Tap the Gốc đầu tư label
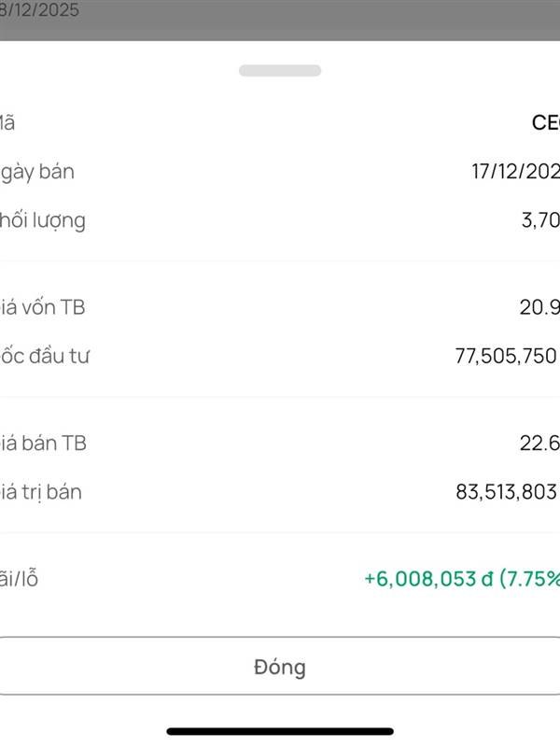560x747 pixels. click(45, 356)
